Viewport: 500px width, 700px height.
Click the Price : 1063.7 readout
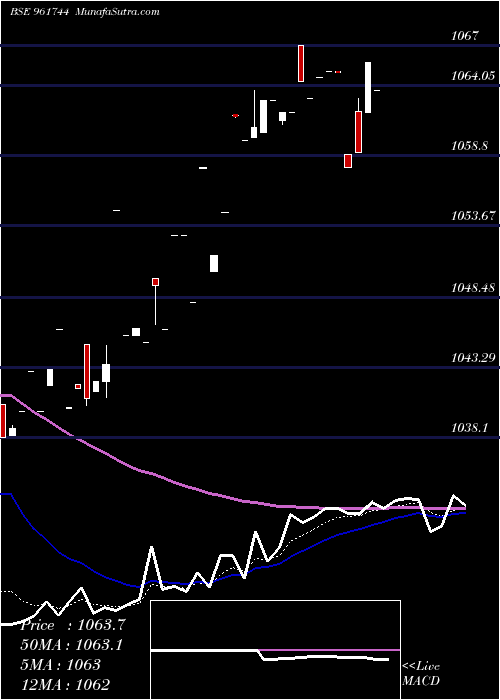(x=73, y=625)
